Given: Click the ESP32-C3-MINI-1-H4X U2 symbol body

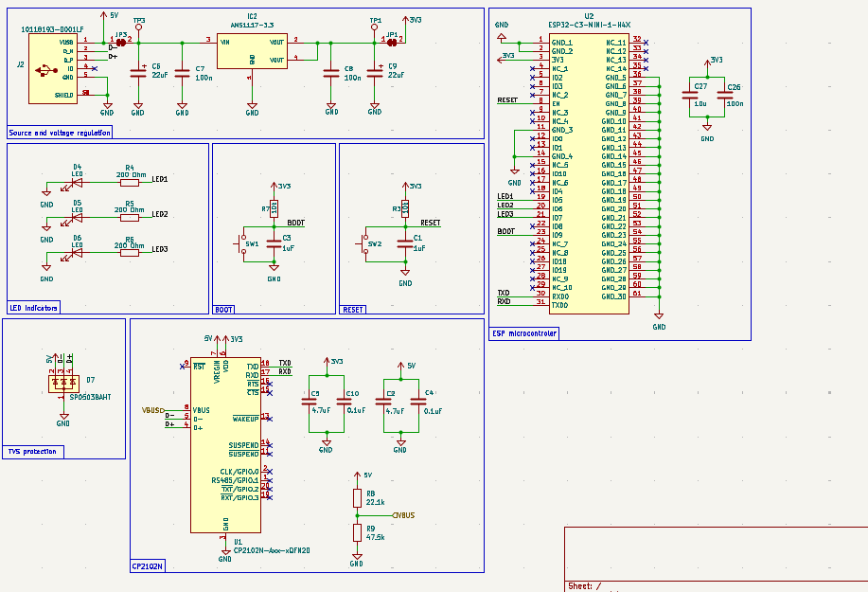Looking at the screenshot, I should pos(589,174).
